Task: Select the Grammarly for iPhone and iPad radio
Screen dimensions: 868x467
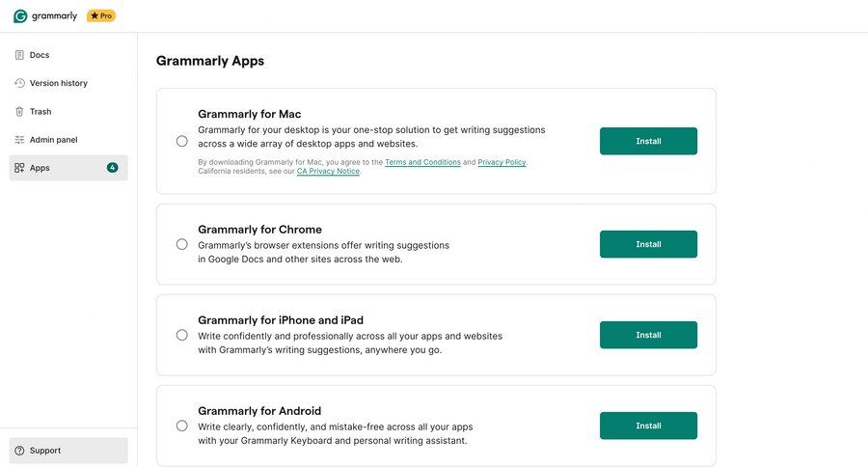Action: coord(181,335)
